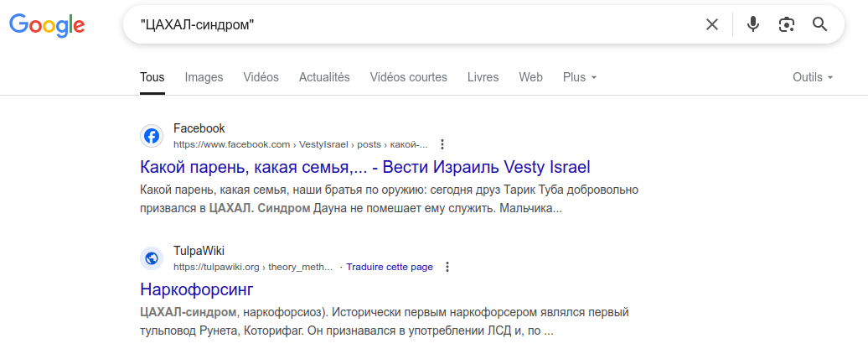Viewport: 868px width, 354px height.
Task: Open three-dot menu for TulpaWiki result
Action: coord(448,267)
